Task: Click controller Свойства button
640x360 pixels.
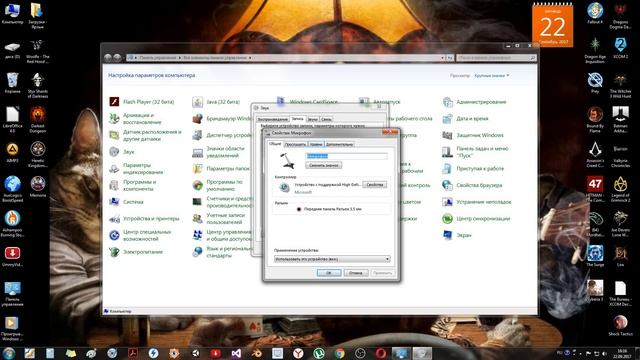Action: coord(374,184)
